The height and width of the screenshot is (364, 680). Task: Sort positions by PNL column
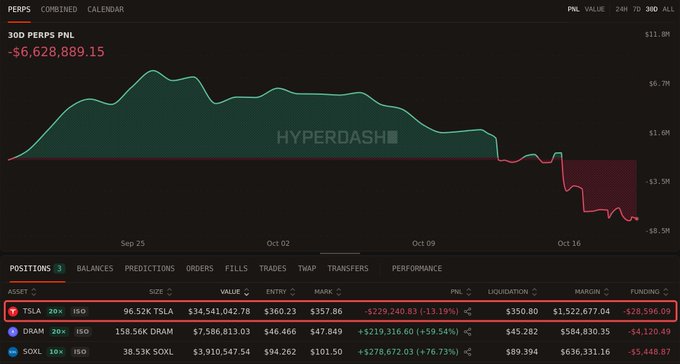click(x=461, y=292)
